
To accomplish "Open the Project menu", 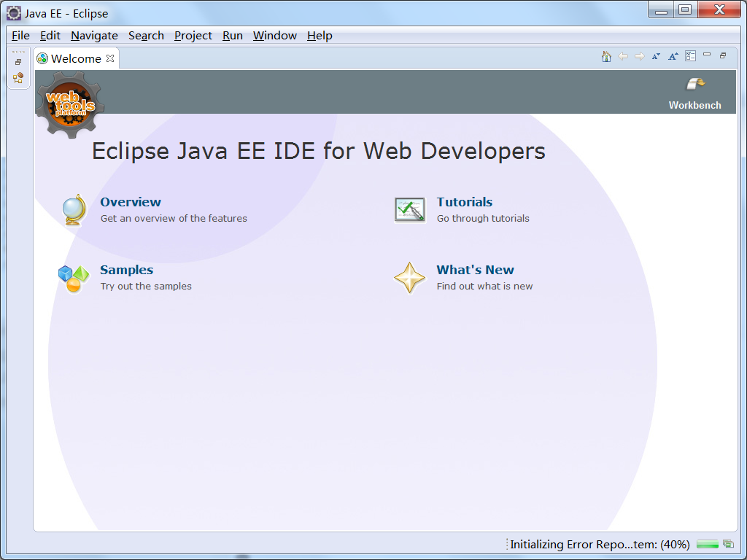I will [x=193, y=35].
